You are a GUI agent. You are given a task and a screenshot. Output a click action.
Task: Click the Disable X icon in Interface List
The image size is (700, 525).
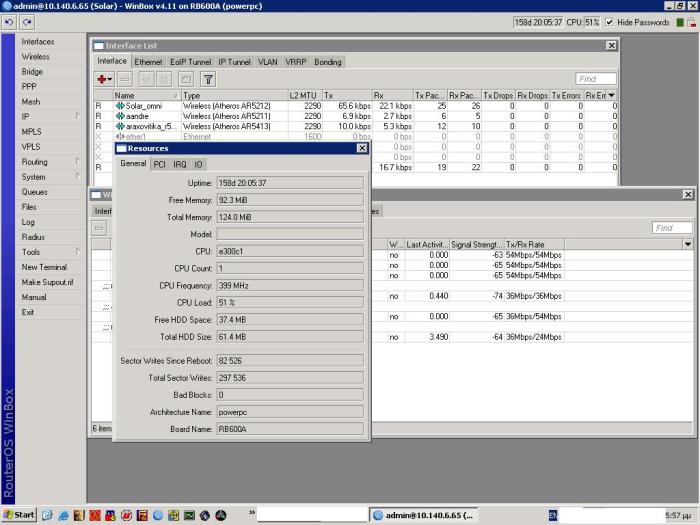pyautogui.click(x=165, y=79)
